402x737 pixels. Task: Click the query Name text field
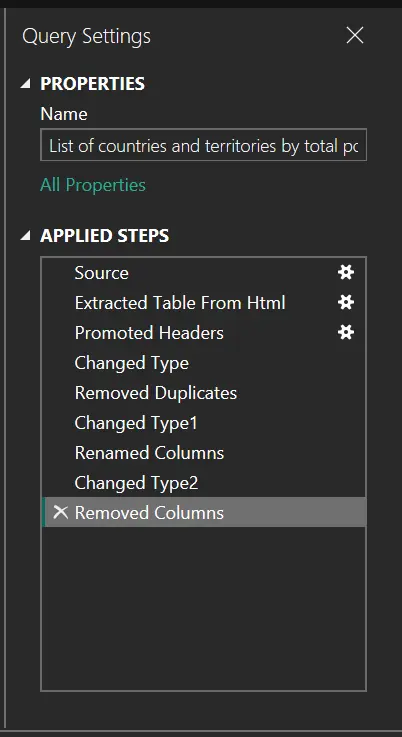(203, 145)
